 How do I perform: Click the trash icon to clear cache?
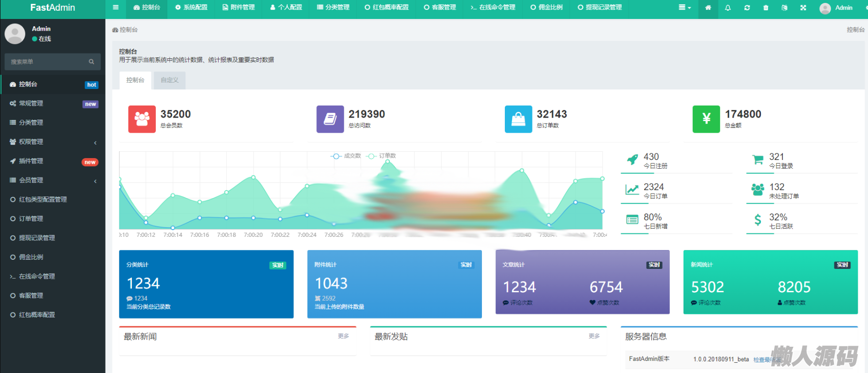coord(766,8)
